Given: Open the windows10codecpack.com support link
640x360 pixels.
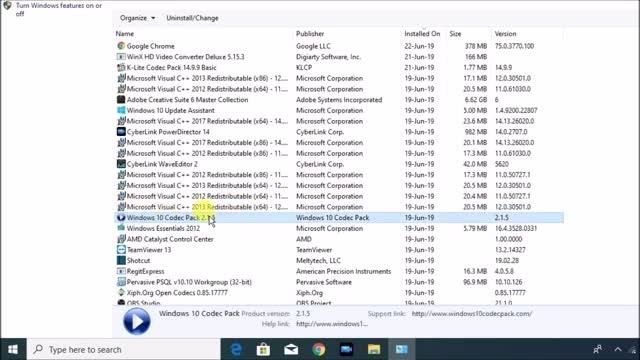Looking at the screenshot, I should tap(471, 313).
